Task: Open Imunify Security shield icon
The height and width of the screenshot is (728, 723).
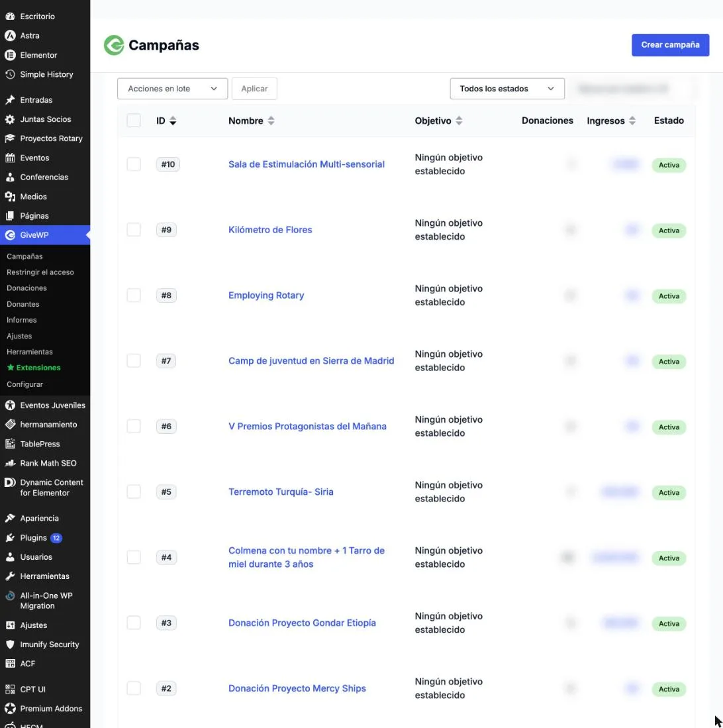Action: [x=10, y=645]
